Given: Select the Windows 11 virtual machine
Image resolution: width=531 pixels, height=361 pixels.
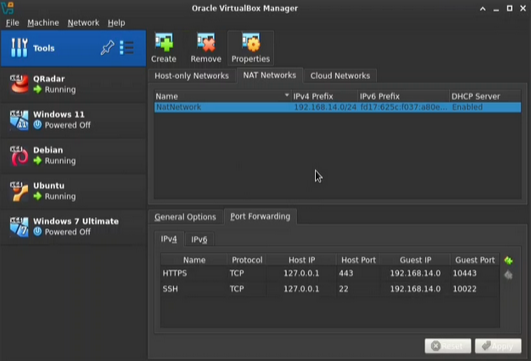Looking at the screenshot, I should (x=73, y=120).
